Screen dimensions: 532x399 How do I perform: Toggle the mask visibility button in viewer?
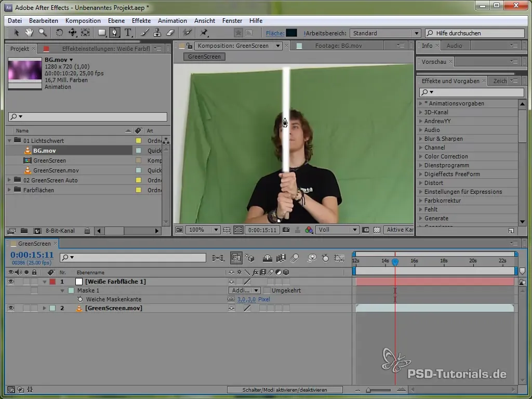point(238,230)
